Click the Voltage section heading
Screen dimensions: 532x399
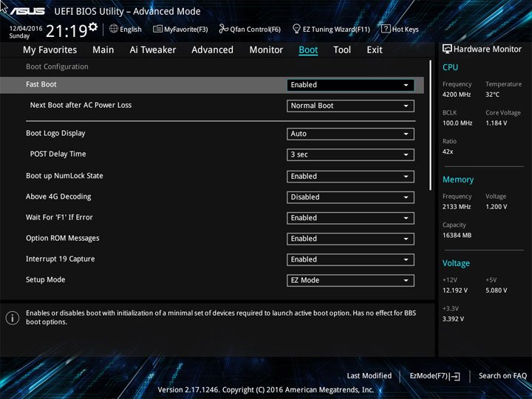pyautogui.click(x=456, y=263)
